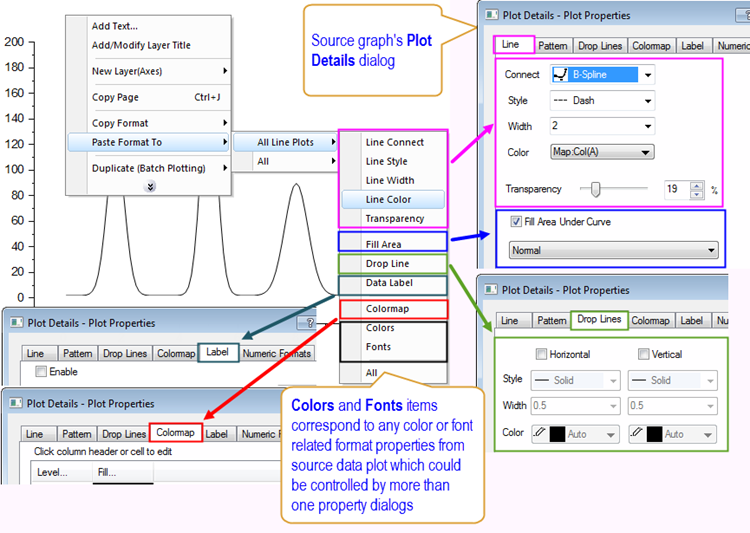The width and height of the screenshot is (750, 533).
Task: Select Line Color from the submenu
Action: 388,199
